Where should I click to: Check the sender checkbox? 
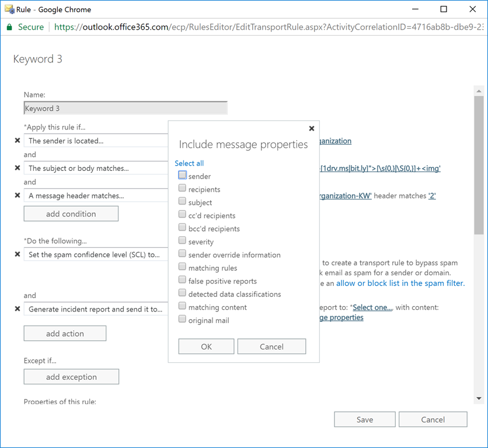click(183, 175)
